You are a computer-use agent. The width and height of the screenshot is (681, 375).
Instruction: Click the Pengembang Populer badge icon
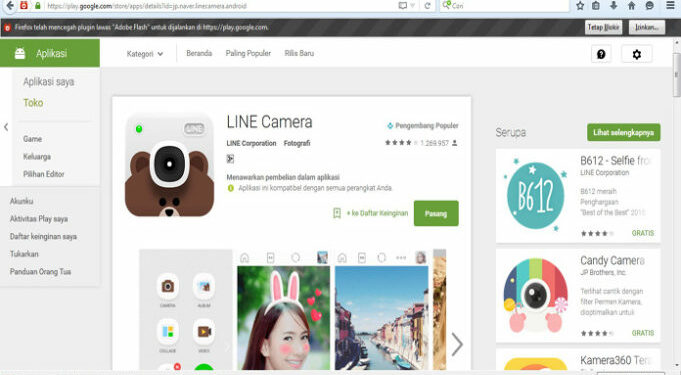click(x=390, y=126)
